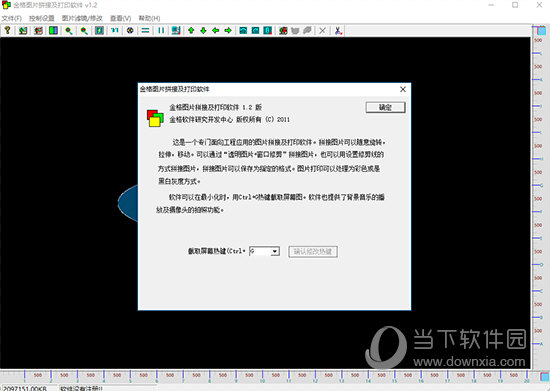Click the green right arrow icon
This screenshot has height=391, width=550.
pos(228,31)
